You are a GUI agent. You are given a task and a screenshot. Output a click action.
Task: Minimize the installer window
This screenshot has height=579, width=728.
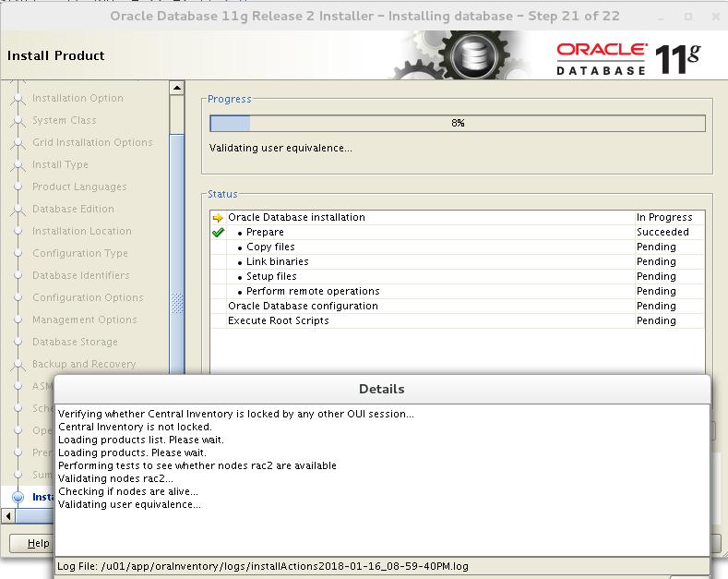click(661, 17)
